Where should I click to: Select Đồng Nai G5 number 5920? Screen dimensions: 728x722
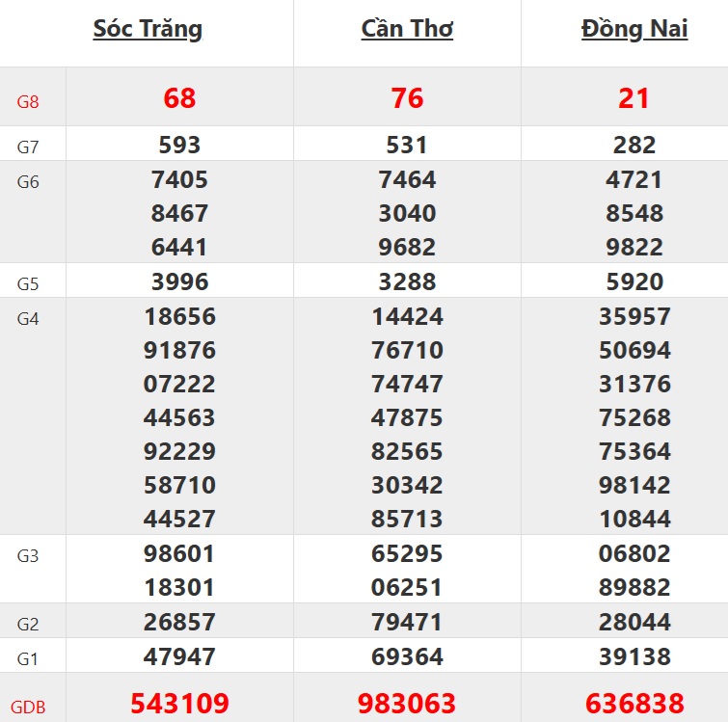click(x=634, y=281)
